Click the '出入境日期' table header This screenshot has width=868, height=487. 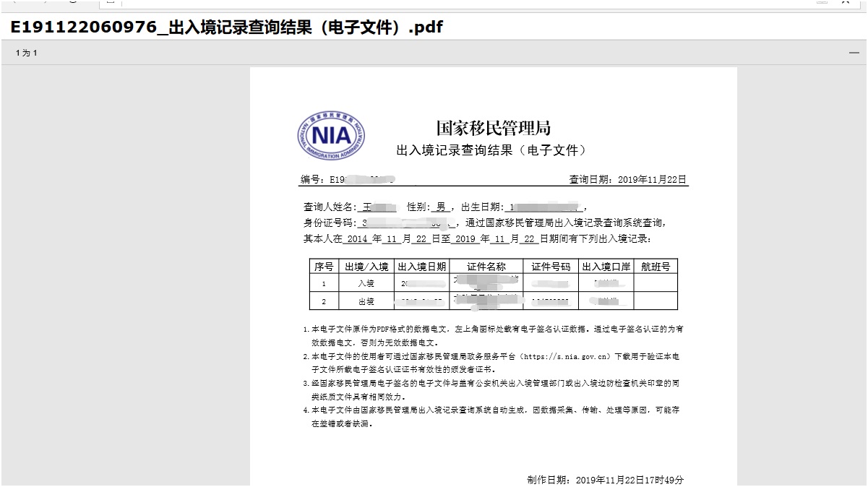click(x=422, y=266)
